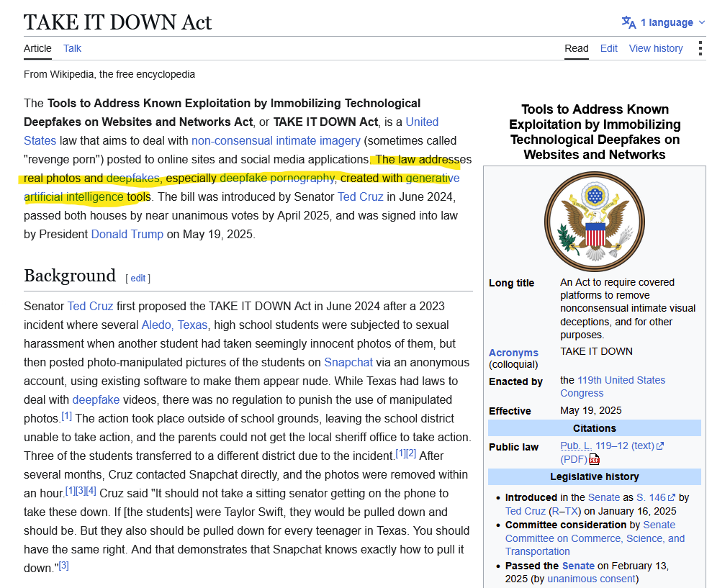Follow the unanimous consent link
712x588 pixels.
[591, 579]
